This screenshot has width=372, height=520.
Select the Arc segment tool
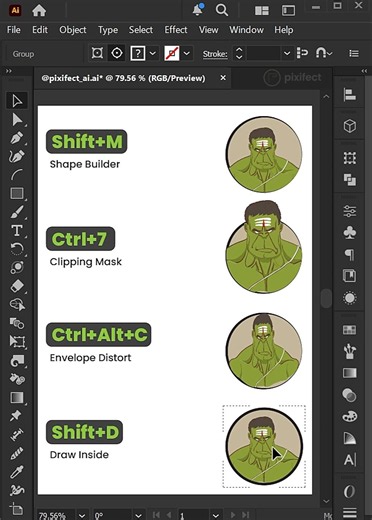[x=17, y=175]
